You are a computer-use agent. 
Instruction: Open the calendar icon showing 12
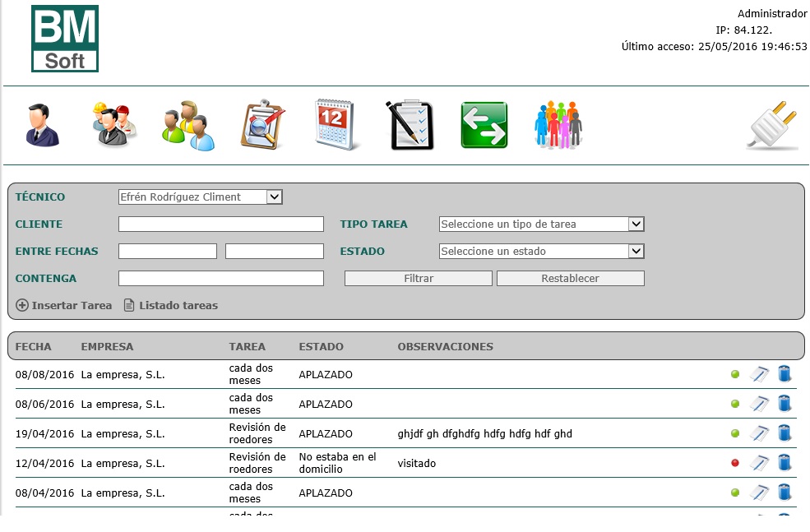click(x=337, y=125)
